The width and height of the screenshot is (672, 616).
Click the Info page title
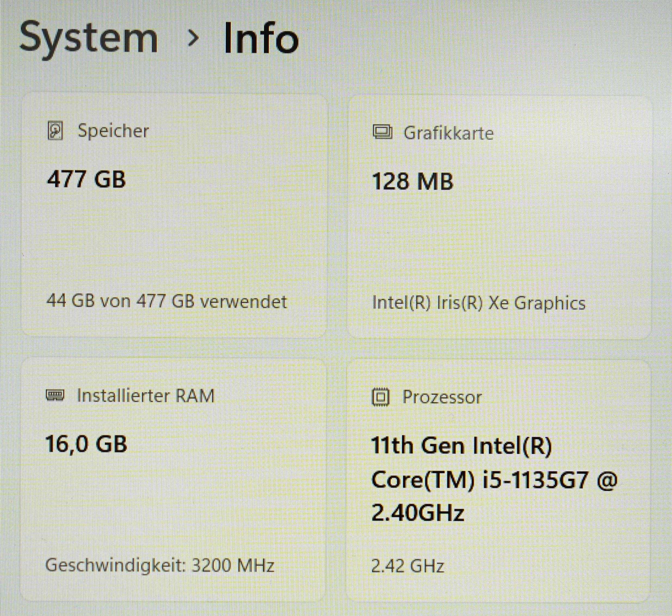pos(261,39)
